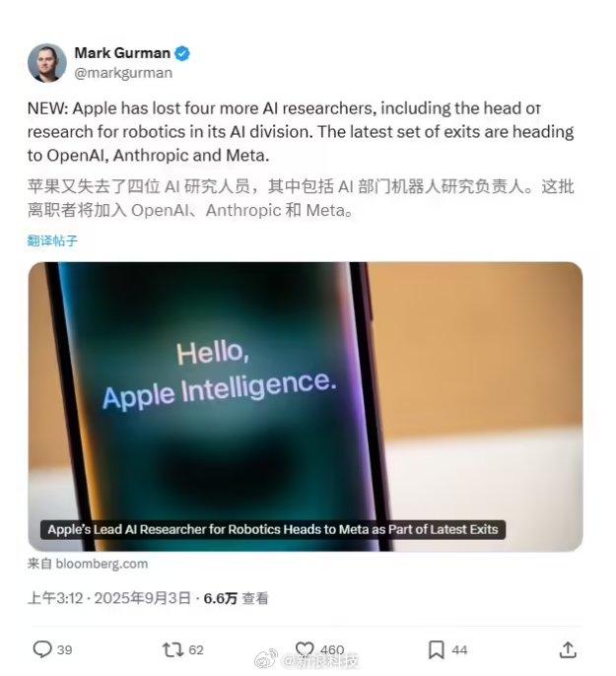616x676 pixels.
Task: Click the retweet arrows icon
Action: 172,649
